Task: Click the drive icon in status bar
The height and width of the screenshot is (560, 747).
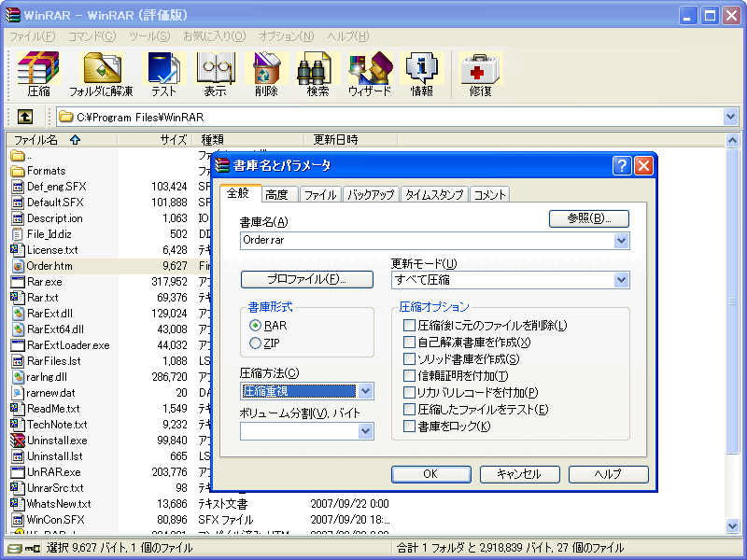Action: click(x=14, y=549)
